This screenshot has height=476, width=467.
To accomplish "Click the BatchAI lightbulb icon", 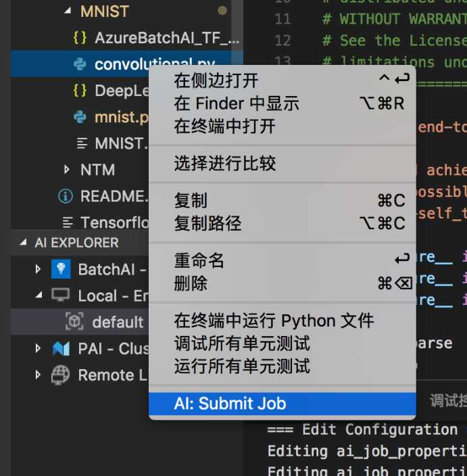I will pyautogui.click(x=61, y=269).
